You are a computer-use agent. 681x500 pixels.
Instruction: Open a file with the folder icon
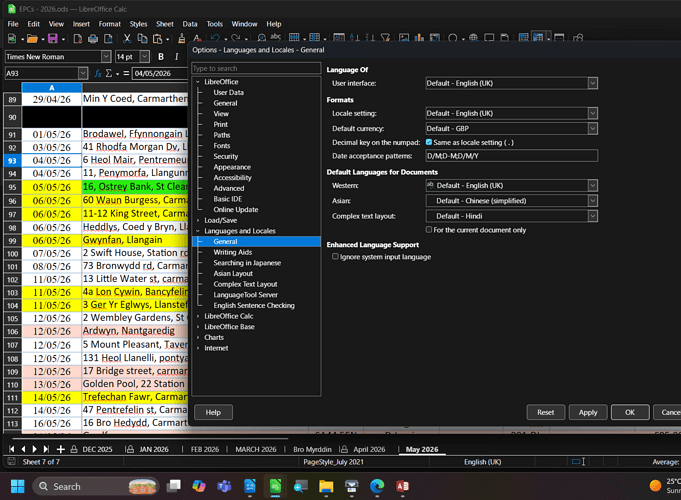click(x=32, y=39)
